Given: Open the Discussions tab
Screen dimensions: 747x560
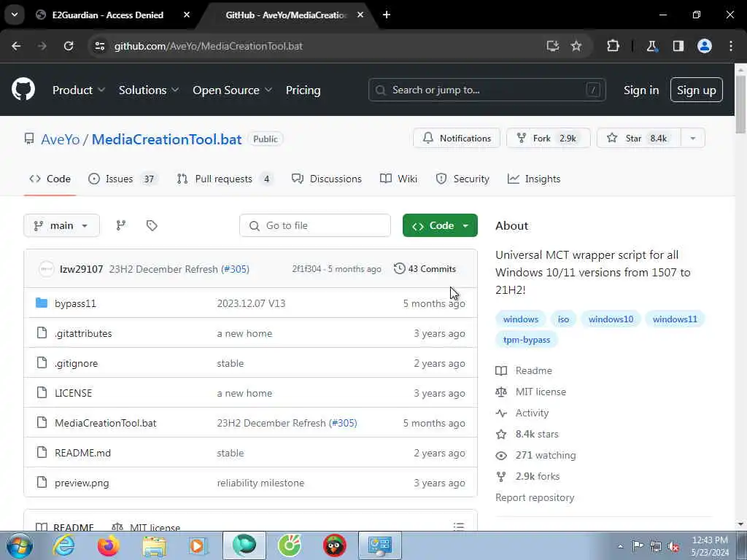Looking at the screenshot, I should 327,179.
